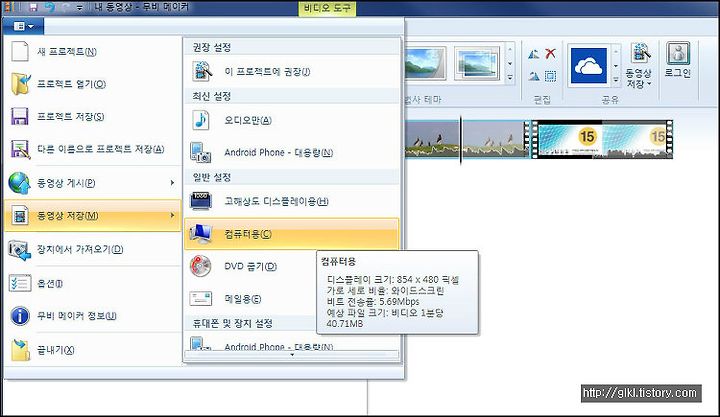Click the undo arrow in quick access toolbar
This screenshot has width=720, height=417.
[x=50, y=7]
